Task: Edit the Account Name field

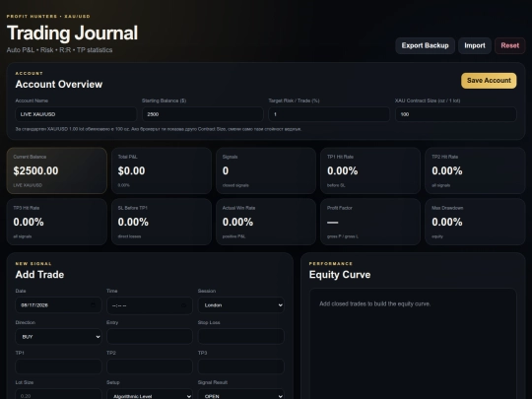Action: click(x=76, y=114)
